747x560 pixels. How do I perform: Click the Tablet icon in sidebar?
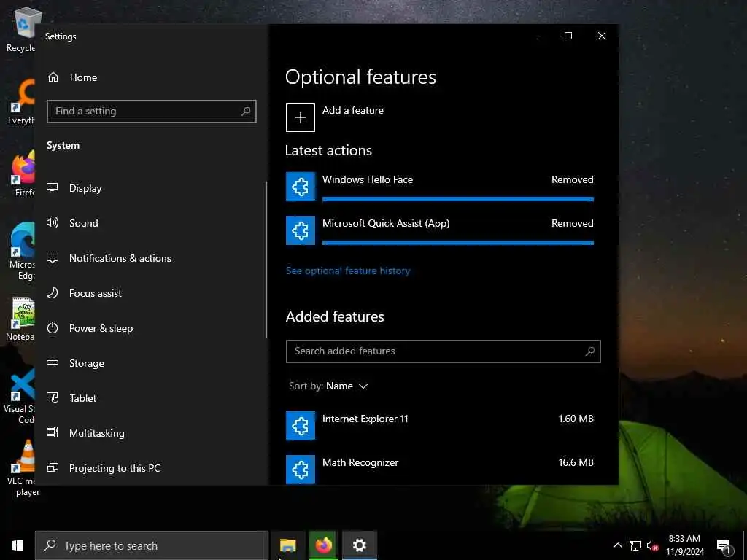[53, 397]
